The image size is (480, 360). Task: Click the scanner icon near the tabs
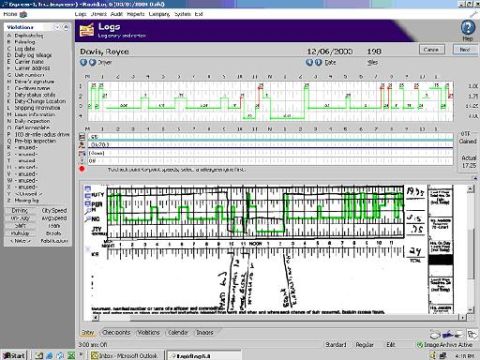coord(435,333)
